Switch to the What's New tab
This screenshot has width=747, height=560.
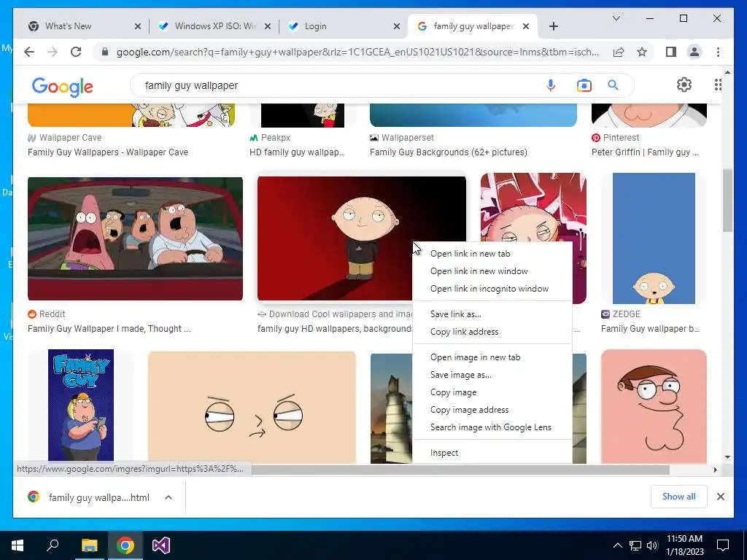coord(68,26)
